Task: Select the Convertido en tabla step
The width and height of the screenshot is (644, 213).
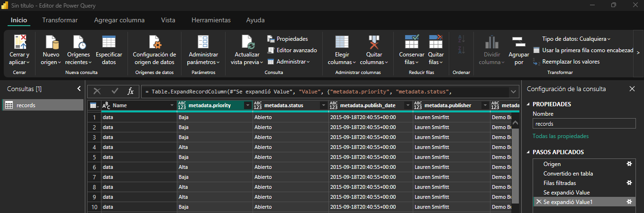Action: 568,174
